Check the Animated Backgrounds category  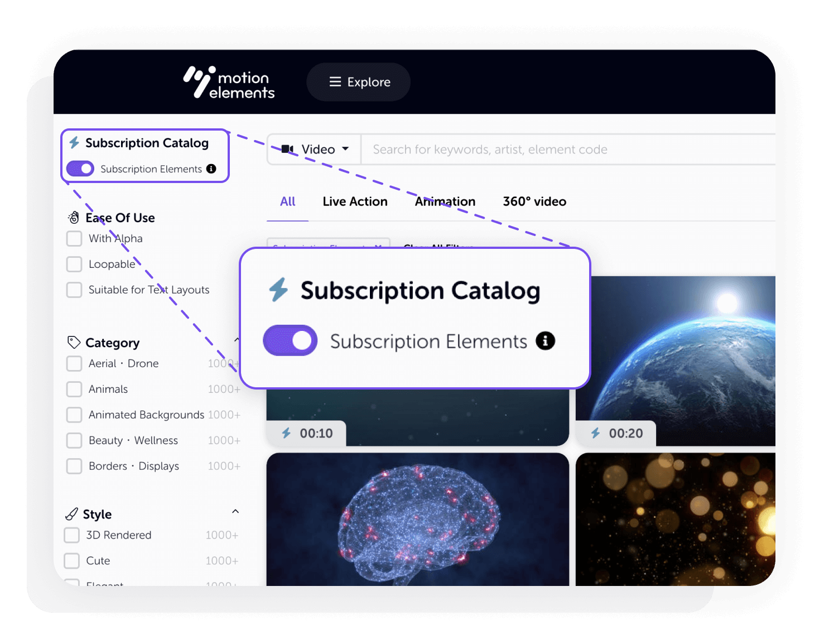click(x=74, y=415)
